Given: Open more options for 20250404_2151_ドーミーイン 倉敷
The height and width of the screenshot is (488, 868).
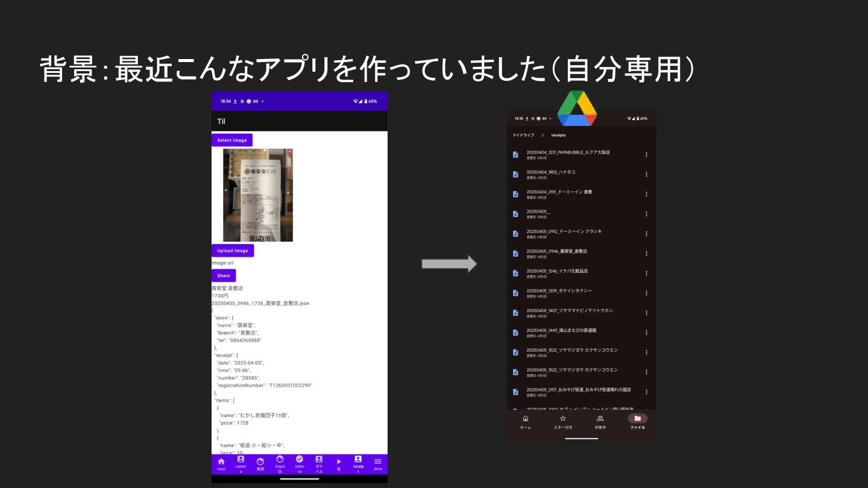Looking at the screenshot, I should pyautogui.click(x=646, y=194).
